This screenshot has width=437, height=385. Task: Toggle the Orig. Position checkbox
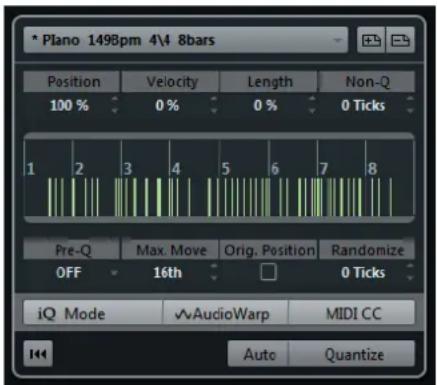(x=268, y=272)
